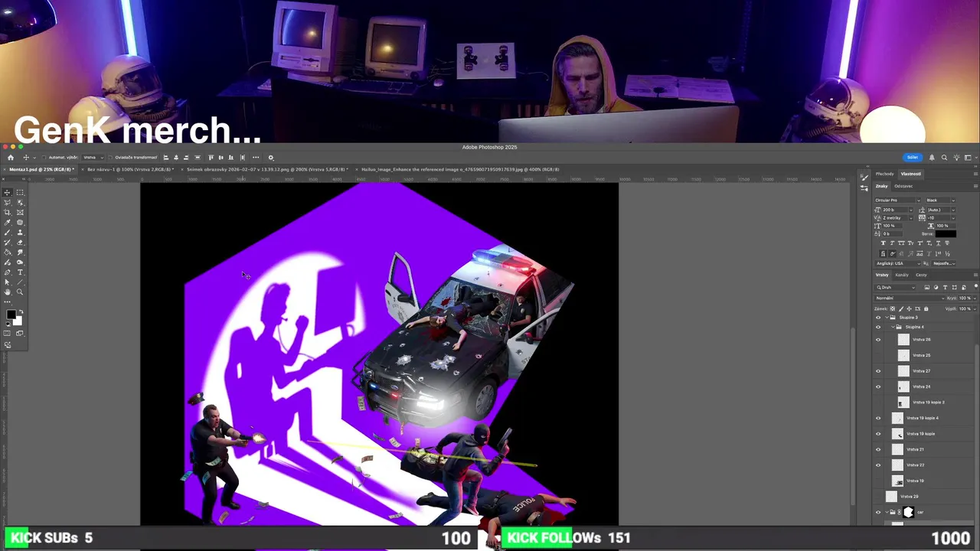Hide the car group
Screen dimensions: 980x551
[x=878, y=512]
